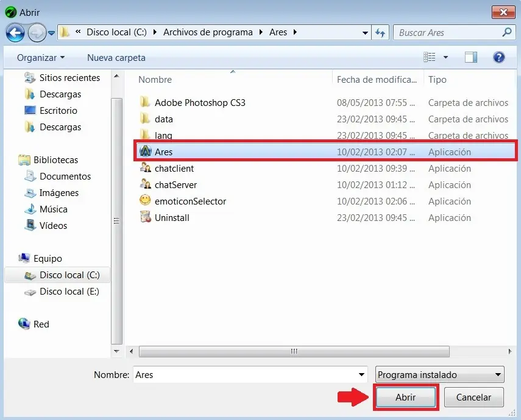Click the Archivos de programa breadcrumb
Image resolution: width=521 pixels, height=420 pixels.
point(208,32)
